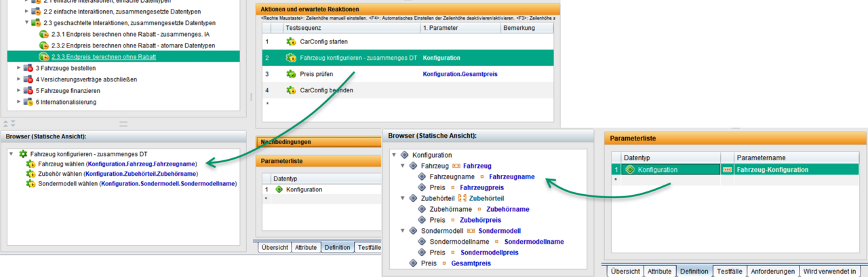Click the diamond icon of the Preis Gesamtpreis node

point(414,263)
